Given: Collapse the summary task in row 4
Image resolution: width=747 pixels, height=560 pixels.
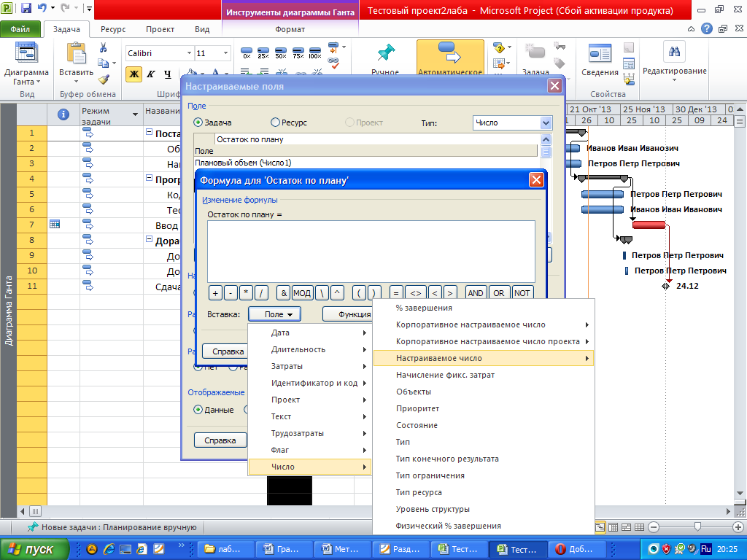Looking at the screenshot, I should pyautogui.click(x=149, y=179).
